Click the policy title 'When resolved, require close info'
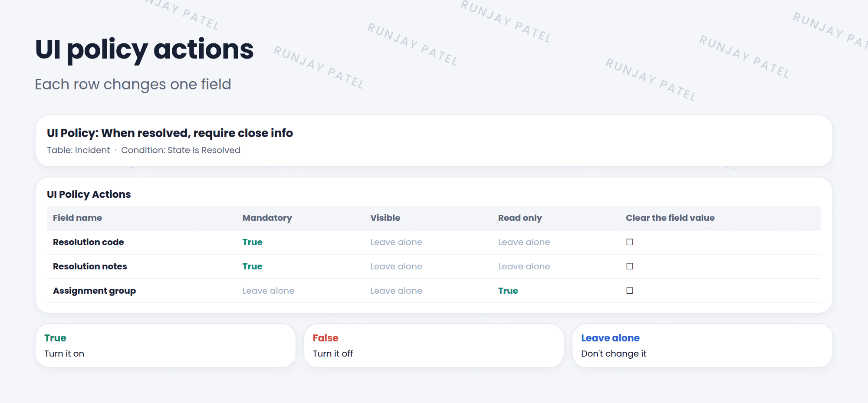Screen dimensions: 868x403 [x=197, y=133]
